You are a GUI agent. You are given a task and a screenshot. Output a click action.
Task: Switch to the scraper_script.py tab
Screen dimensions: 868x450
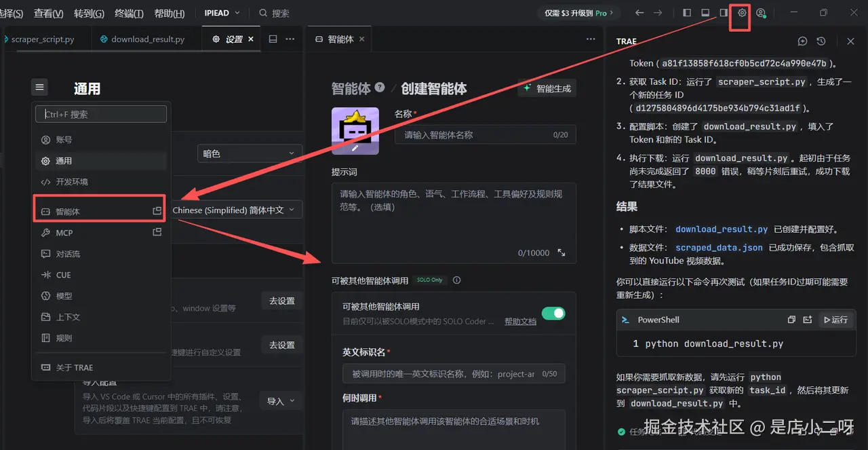42,39
